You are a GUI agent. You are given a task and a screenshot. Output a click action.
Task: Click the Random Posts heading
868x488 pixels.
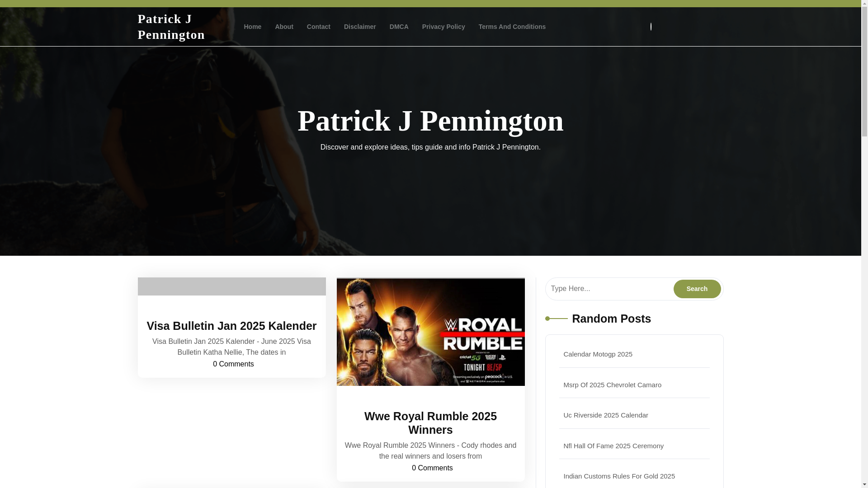tap(611, 319)
